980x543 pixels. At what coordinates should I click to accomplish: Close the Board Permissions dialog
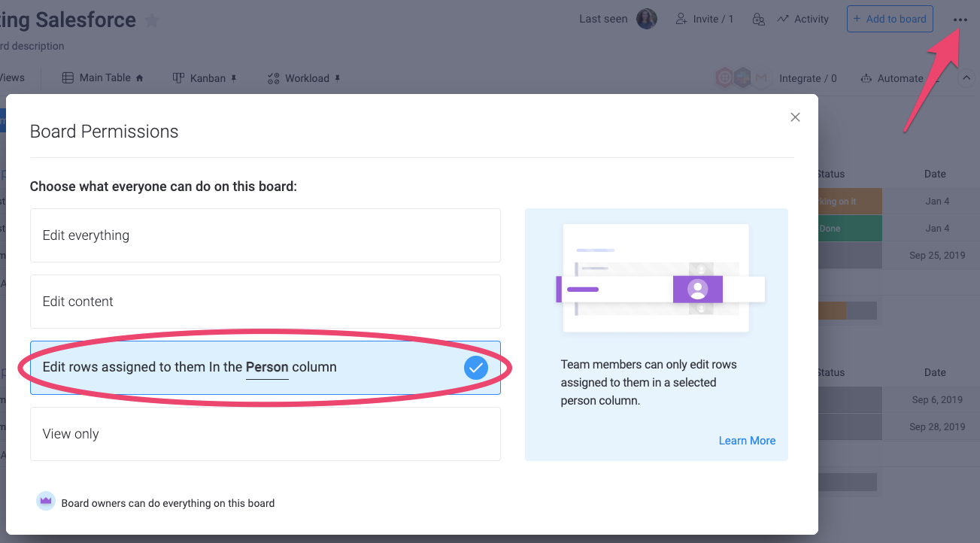coord(795,117)
